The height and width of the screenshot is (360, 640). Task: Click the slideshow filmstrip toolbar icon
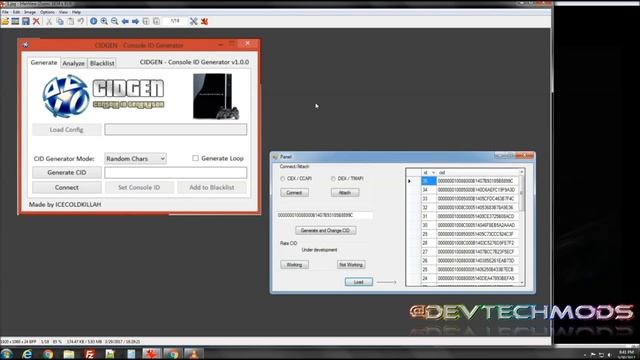click(x=15, y=21)
